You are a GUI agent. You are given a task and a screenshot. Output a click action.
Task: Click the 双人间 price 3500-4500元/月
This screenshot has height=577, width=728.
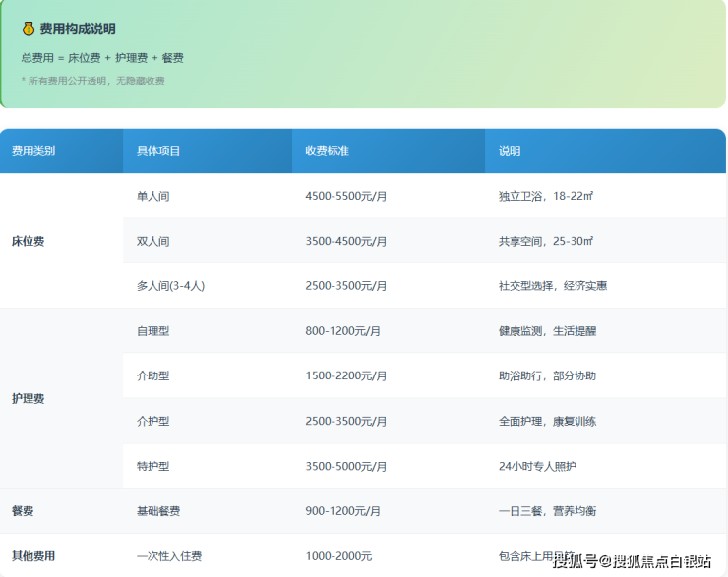click(346, 241)
